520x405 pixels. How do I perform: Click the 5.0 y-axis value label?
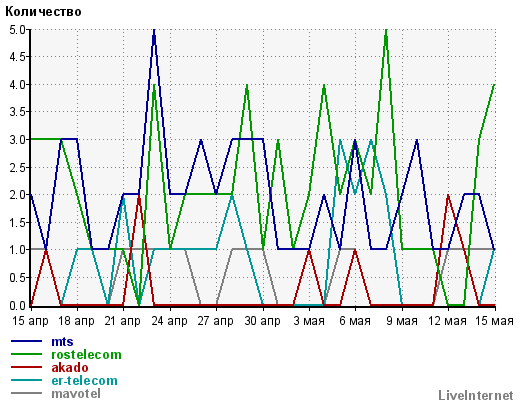click(17, 30)
